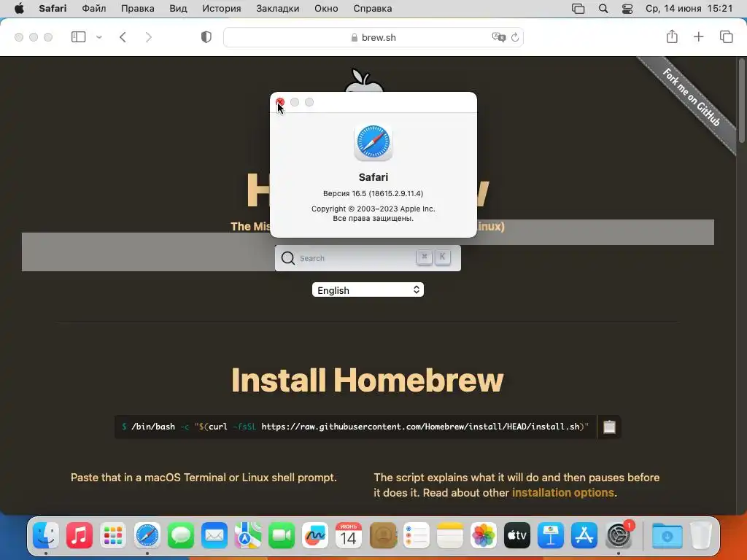
Task: Open Freeform from the Dock
Action: pos(315,535)
